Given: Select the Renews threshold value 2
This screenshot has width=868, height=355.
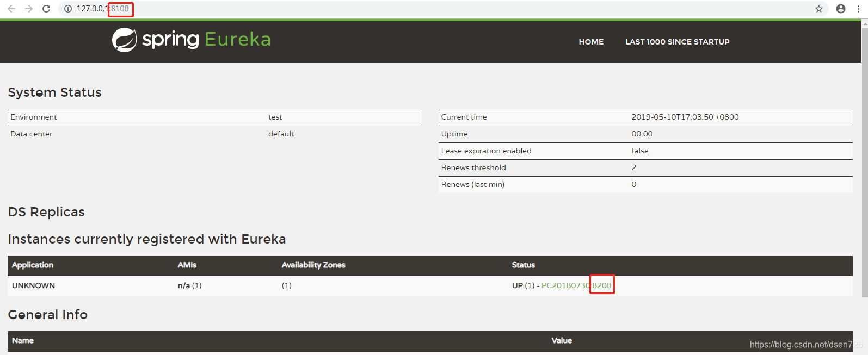Looking at the screenshot, I should [634, 167].
